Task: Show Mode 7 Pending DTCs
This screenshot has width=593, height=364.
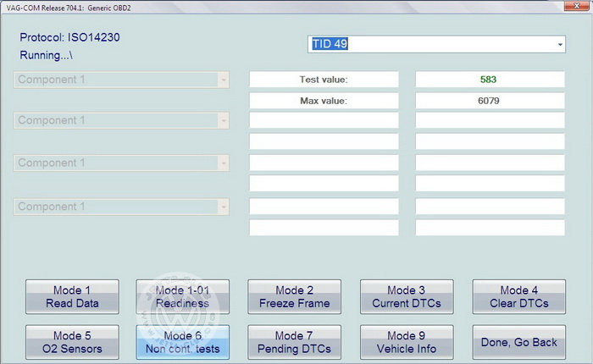Action: (x=294, y=342)
